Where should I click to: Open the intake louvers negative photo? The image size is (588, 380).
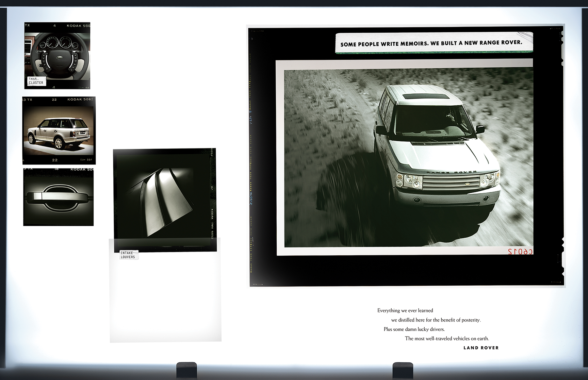pyautogui.click(x=165, y=200)
